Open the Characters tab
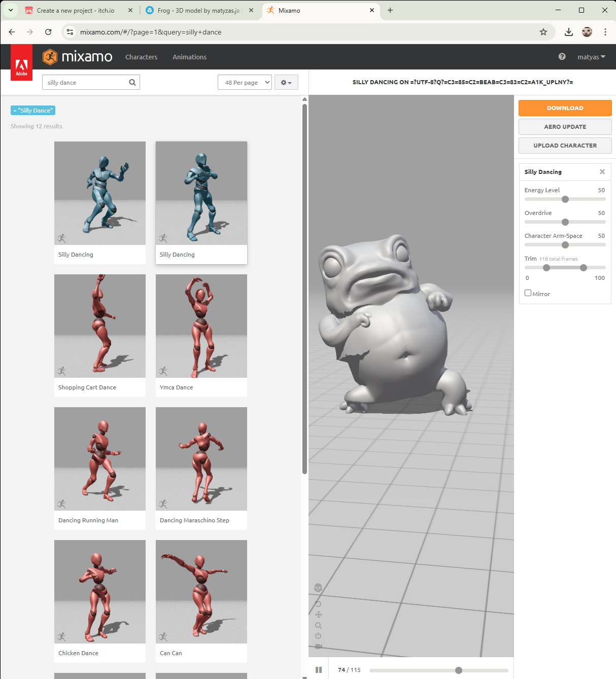The width and height of the screenshot is (616, 679). point(141,57)
